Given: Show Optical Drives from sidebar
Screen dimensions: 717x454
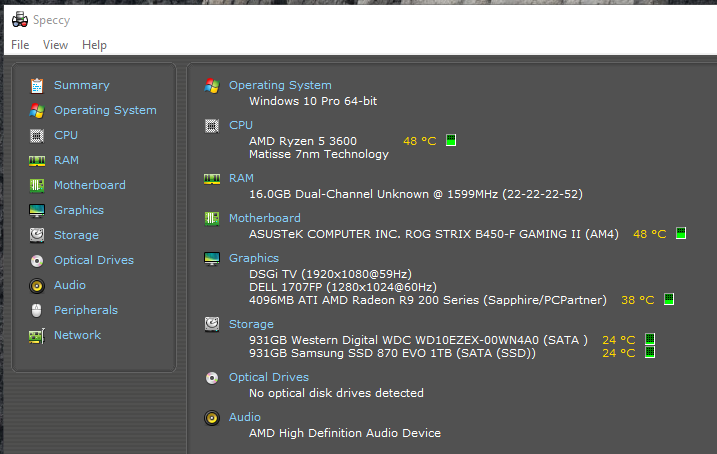Looking at the screenshot, I should pos(94,260).
